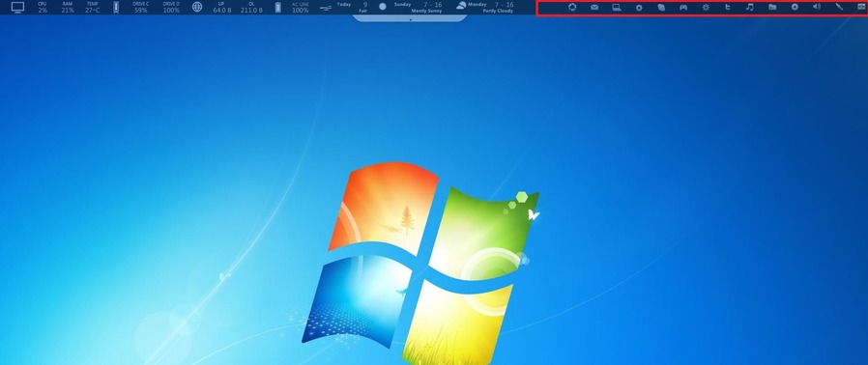
Task: Click the RAM 21% readout
Action: [x=68, y=7]
